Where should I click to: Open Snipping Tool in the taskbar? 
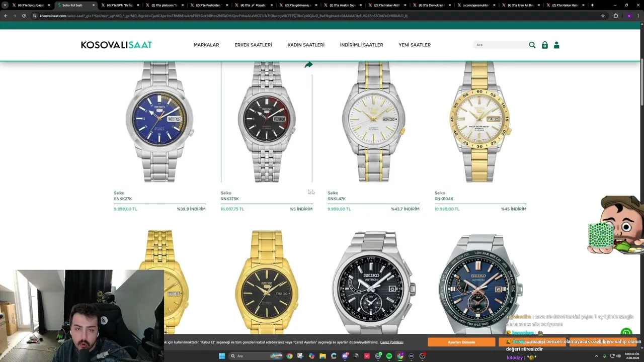point(300,356)
